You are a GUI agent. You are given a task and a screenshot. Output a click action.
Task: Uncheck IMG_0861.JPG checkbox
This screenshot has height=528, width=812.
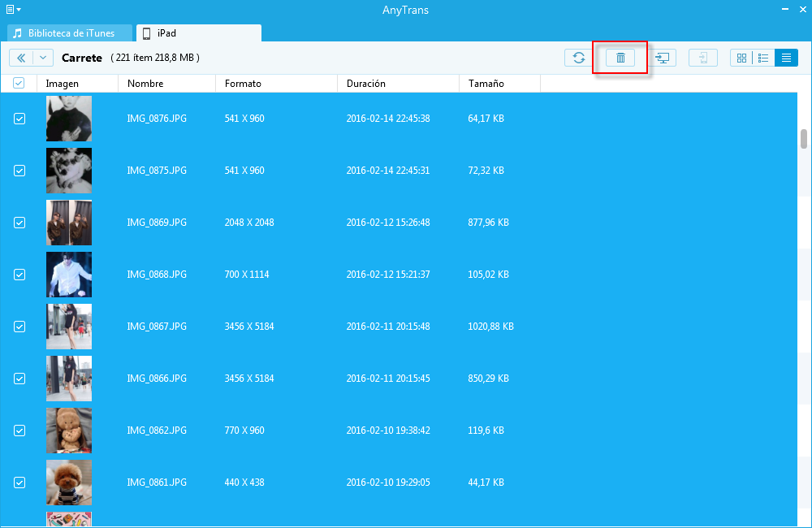point(19,483)
